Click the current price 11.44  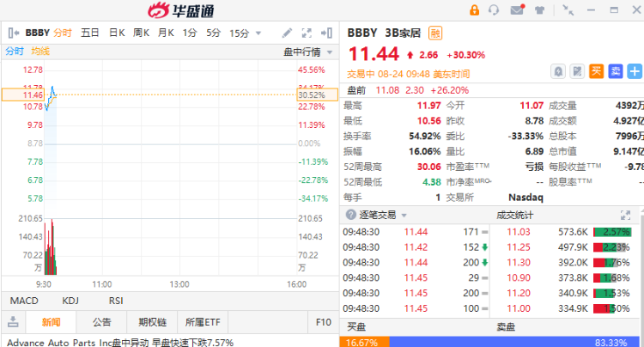pyautogui.click(x=374, y=54)
